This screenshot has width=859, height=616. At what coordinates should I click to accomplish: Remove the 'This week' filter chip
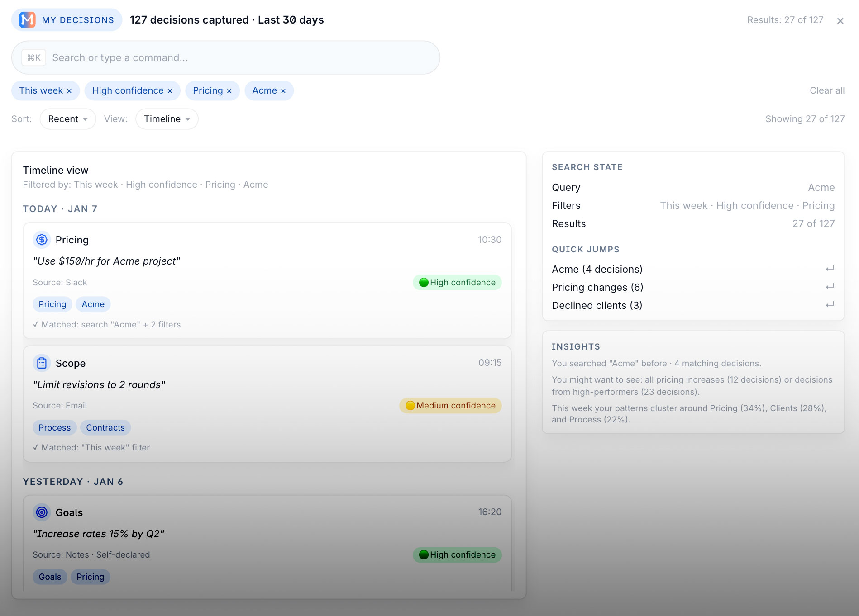(x=70, y=90)
